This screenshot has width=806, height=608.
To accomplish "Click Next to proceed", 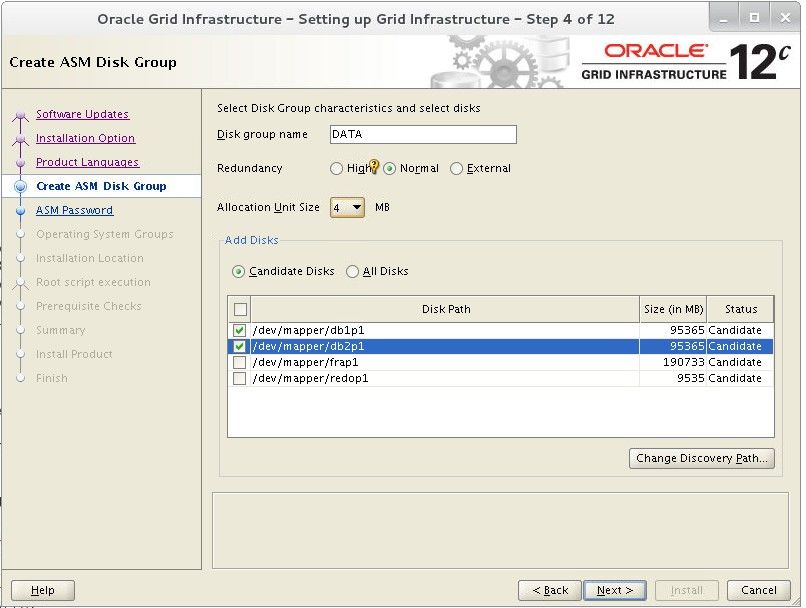I will (x=615, y=591).
